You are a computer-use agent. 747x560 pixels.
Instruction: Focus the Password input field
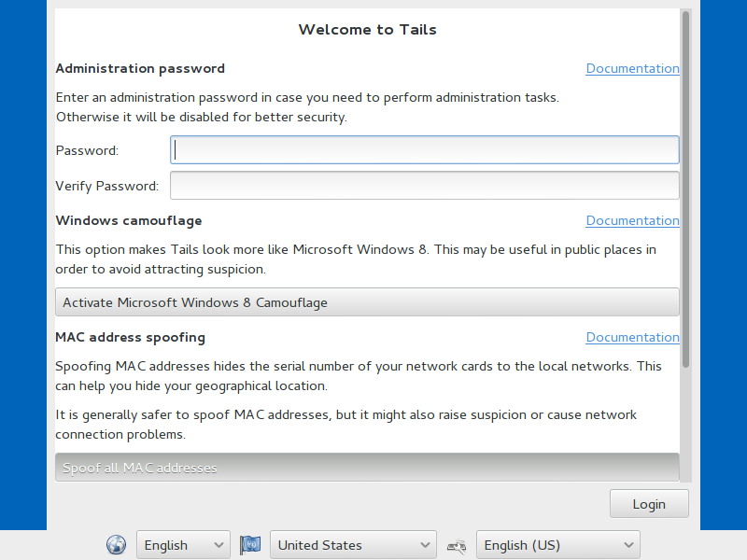[425, 150]
